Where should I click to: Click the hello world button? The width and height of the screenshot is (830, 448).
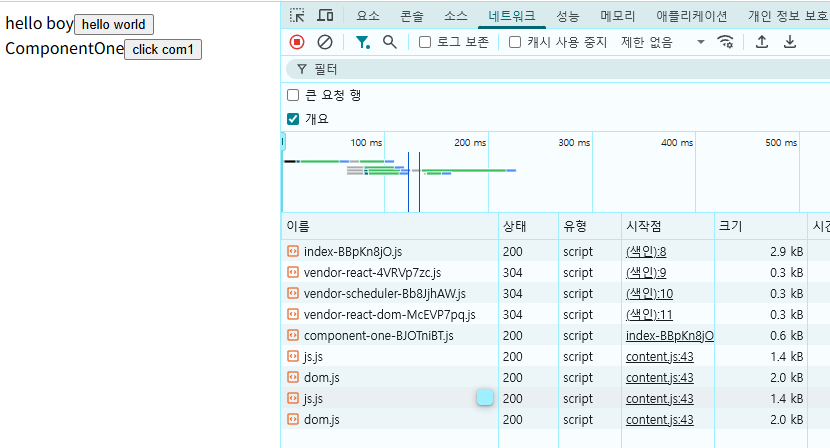[114, 24]
